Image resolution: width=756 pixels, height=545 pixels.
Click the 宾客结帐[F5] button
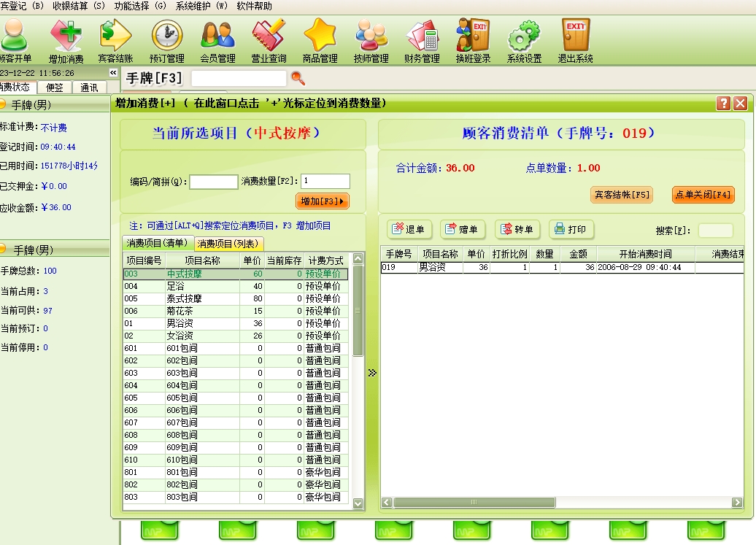coord(621,195)
